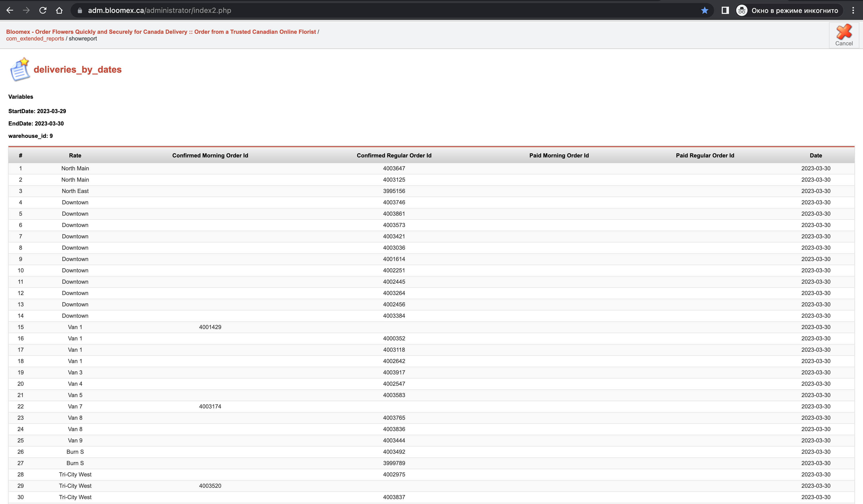
Task: Click the Rate column header
Action: [75, 155]
